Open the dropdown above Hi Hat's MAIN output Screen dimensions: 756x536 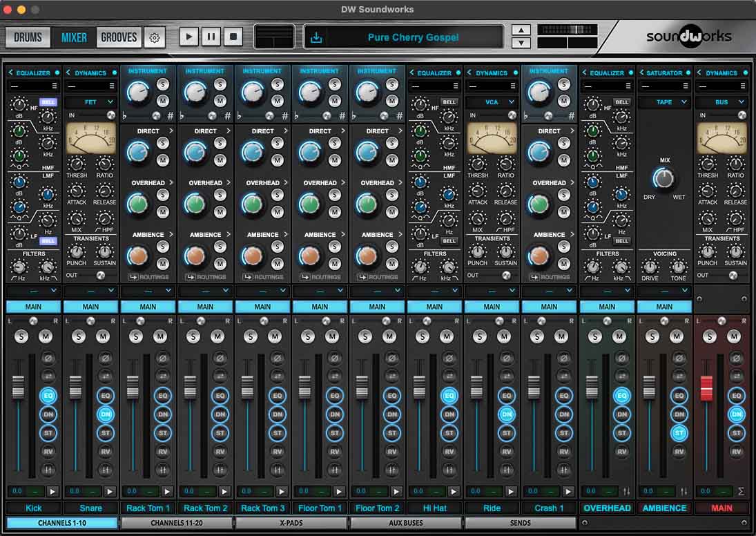tap(434, 290)
